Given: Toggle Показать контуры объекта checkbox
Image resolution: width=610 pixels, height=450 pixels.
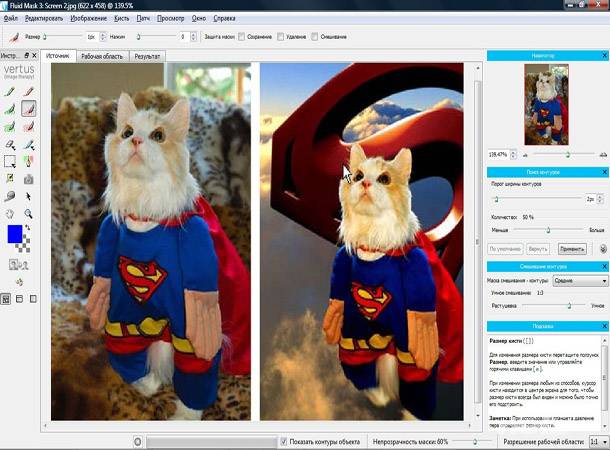Looking at the screenshot, I should (284, 442).
